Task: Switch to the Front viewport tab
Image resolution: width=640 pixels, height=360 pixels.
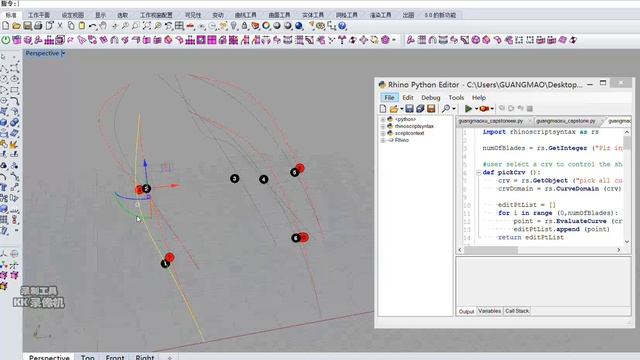Action: click(x=115, y=357)
